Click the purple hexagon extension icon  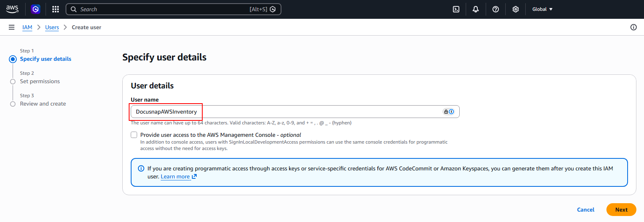[36, 9]
